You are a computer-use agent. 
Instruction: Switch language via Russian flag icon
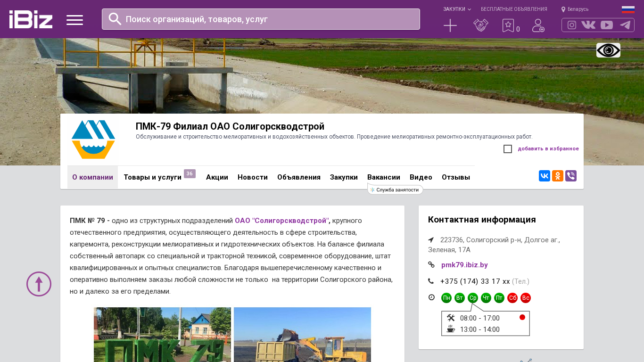point(628,9)
